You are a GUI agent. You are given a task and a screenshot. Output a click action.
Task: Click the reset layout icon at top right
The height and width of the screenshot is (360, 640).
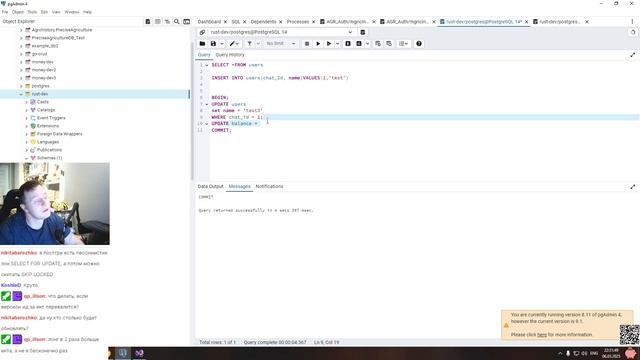point(633,32)
